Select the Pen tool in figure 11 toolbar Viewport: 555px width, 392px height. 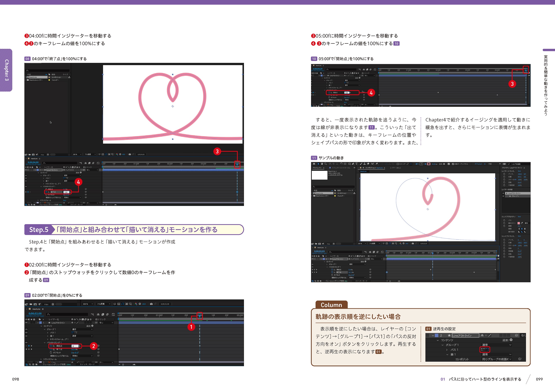coord(353,164)
